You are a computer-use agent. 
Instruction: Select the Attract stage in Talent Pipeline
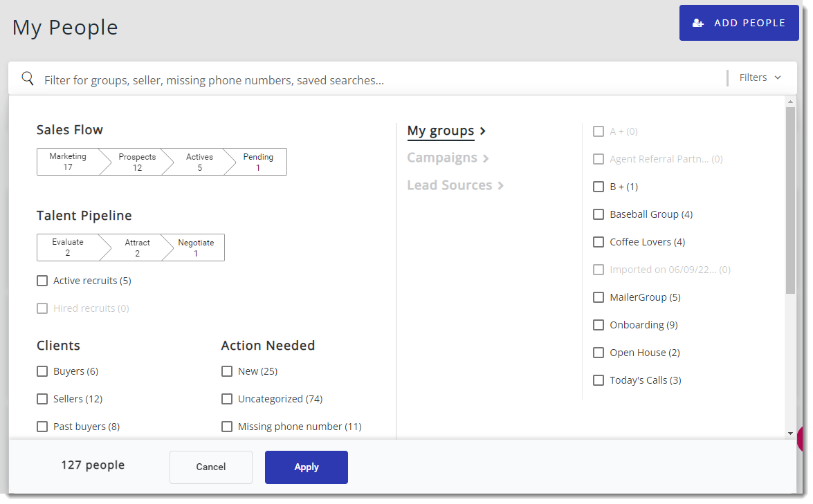coord(137,248)
